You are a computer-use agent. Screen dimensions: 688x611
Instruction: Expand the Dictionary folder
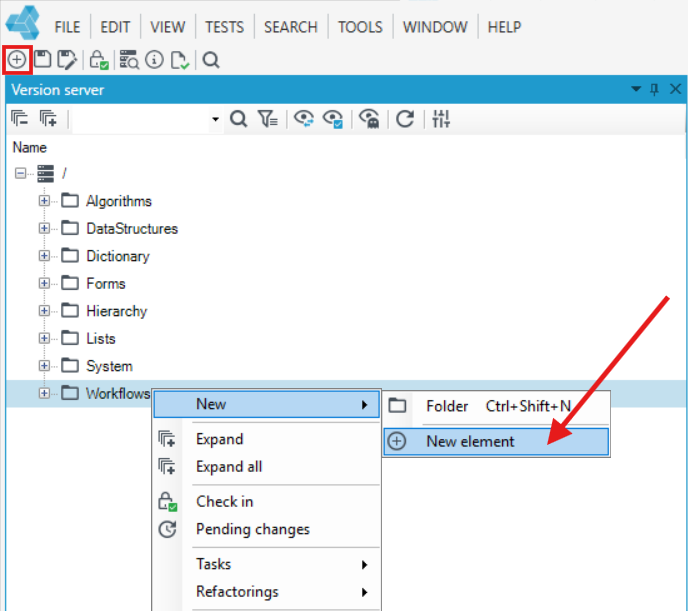[44, 256]
